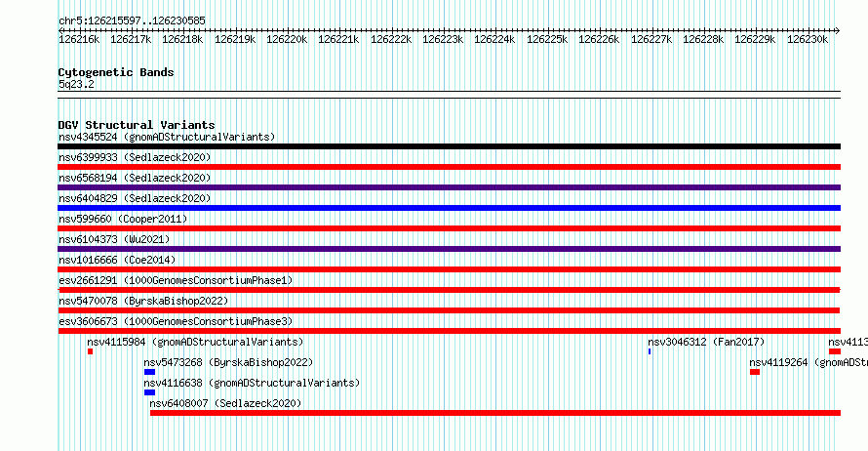Click the 126225k ruler tick label
The image size is (868, 451).
tap(547, 39)
